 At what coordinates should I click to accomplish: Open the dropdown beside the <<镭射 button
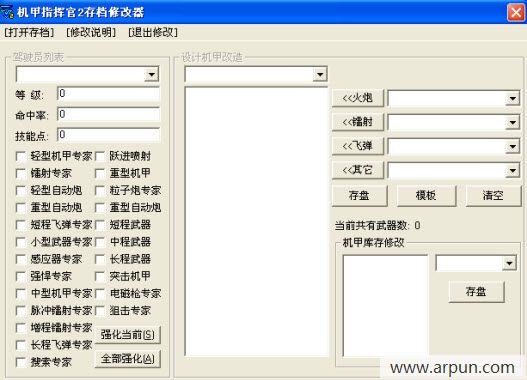513,123
